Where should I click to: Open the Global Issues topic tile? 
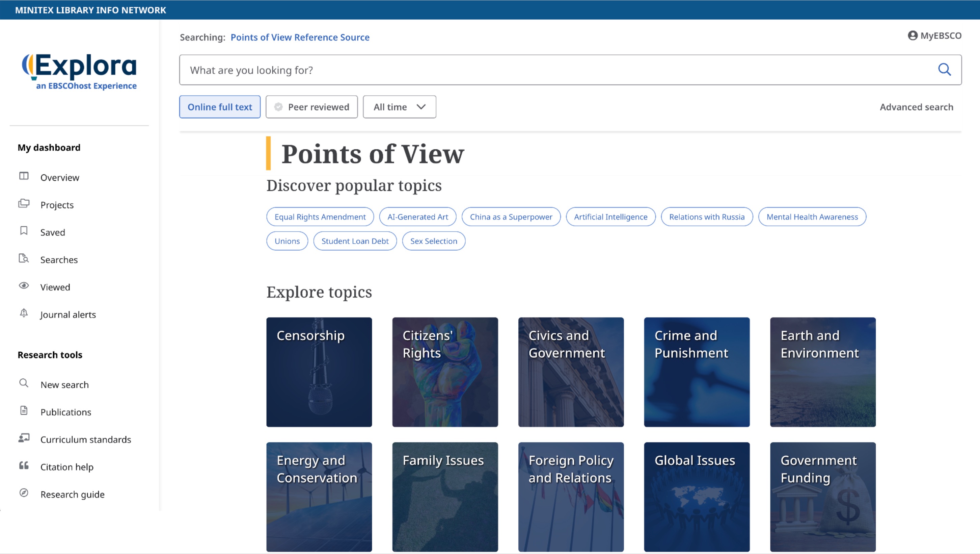pyautogui.click(x=696, y=497)
